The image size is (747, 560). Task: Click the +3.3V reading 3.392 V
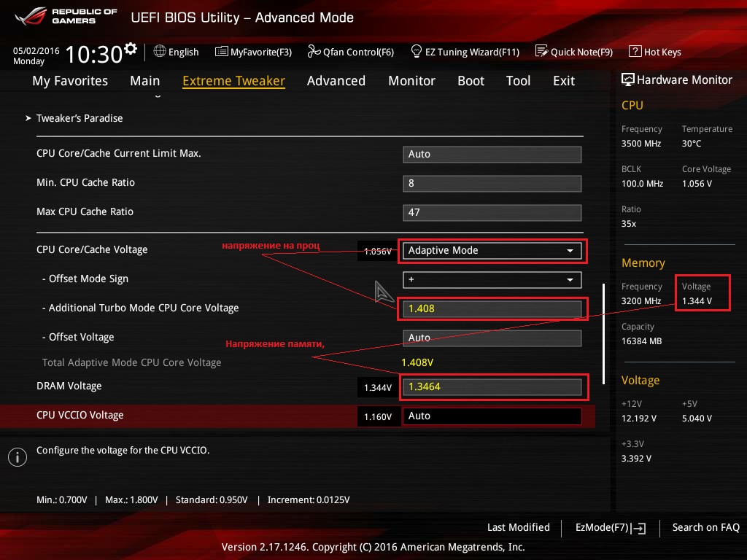point(636,458)
